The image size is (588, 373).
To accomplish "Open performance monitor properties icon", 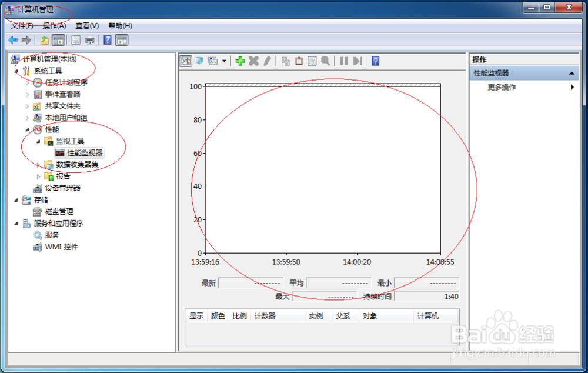I will (x=312, y=61).
